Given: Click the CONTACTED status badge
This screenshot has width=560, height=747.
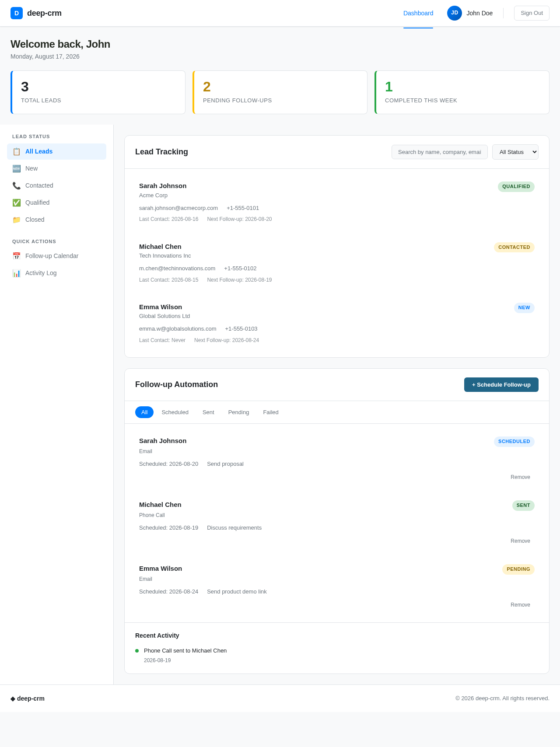Looking at the screenshot, I should pos(514,248).
